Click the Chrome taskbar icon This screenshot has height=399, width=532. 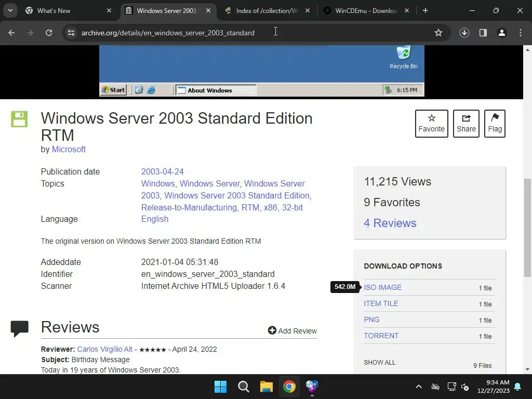point(289,387)
